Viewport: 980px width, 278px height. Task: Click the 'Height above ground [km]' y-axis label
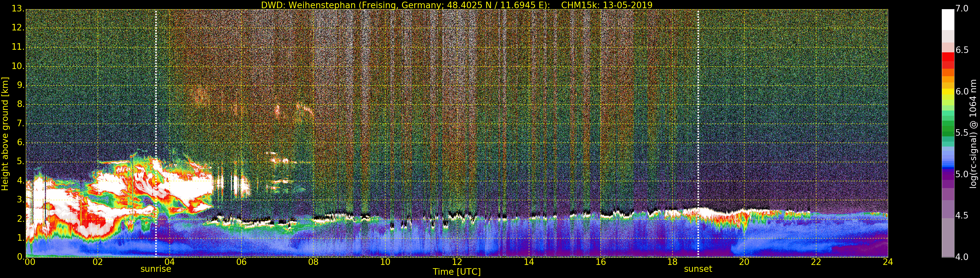pos(5,134)
